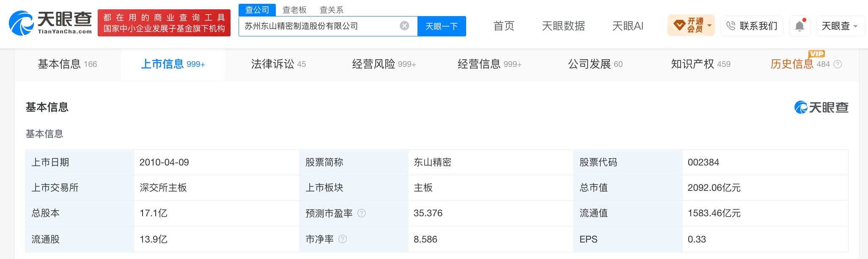Click the forecast P/E value 35.376

[x=428, y=213]
